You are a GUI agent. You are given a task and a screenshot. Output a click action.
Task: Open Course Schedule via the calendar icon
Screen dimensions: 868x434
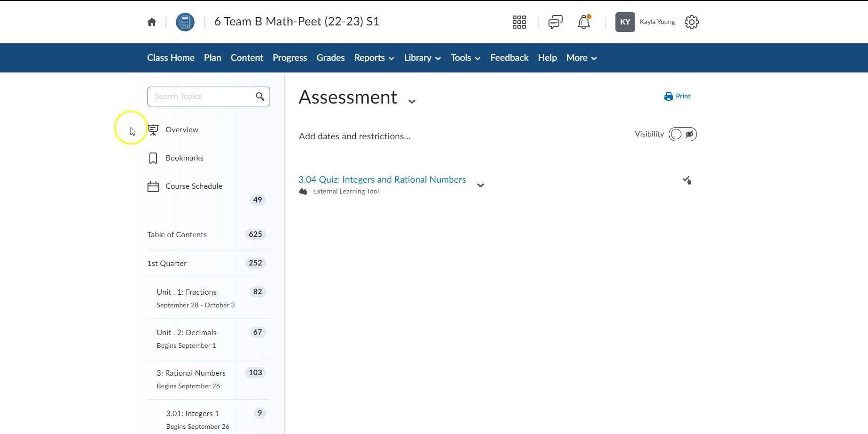tap(153, 186)
